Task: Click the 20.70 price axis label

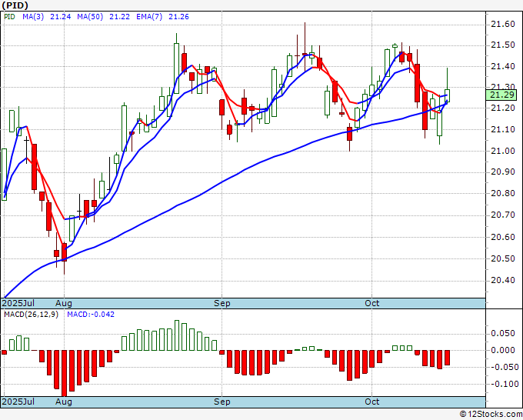Action: tap(503, 215)
